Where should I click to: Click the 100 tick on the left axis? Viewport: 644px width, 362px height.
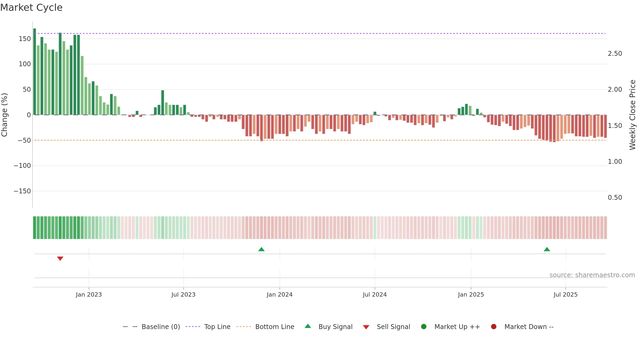25,64
